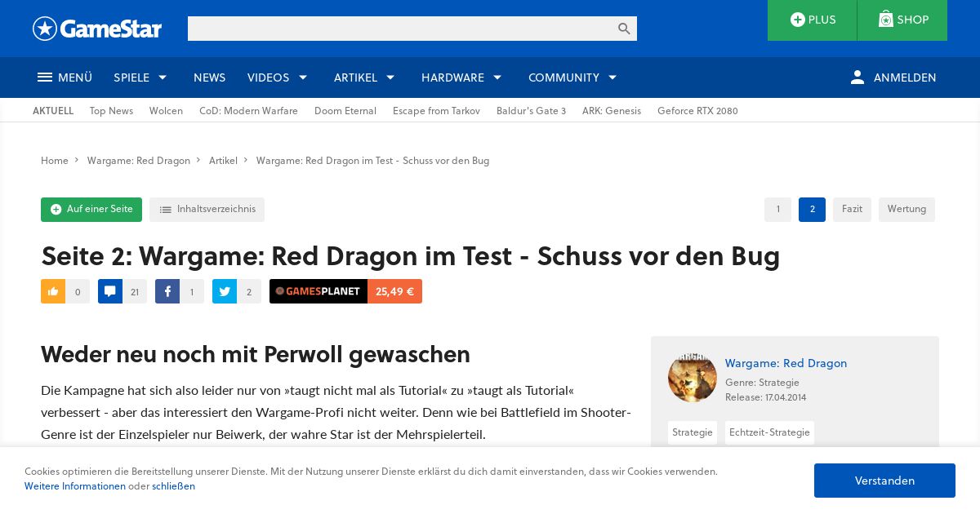This screenshot has height=514, width=980.
Task: Click the Echtzeit-Strategie tag
Action: [x=769, y=432]
